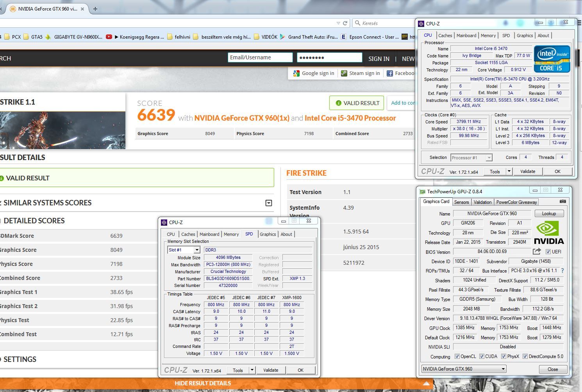Click Validate in the CPU-Z SPD window
This screenshot has width=582, height=392.
pyautogui.click(x=271, y=370)
